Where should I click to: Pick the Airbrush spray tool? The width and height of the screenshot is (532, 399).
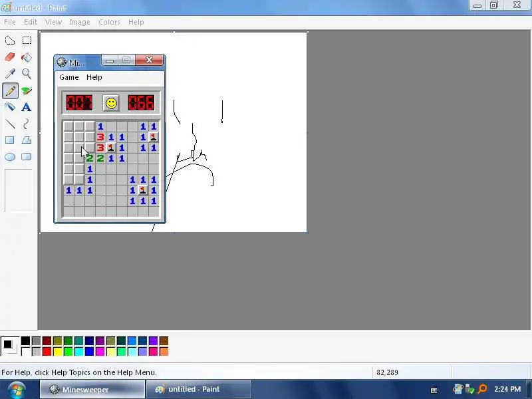10,107
